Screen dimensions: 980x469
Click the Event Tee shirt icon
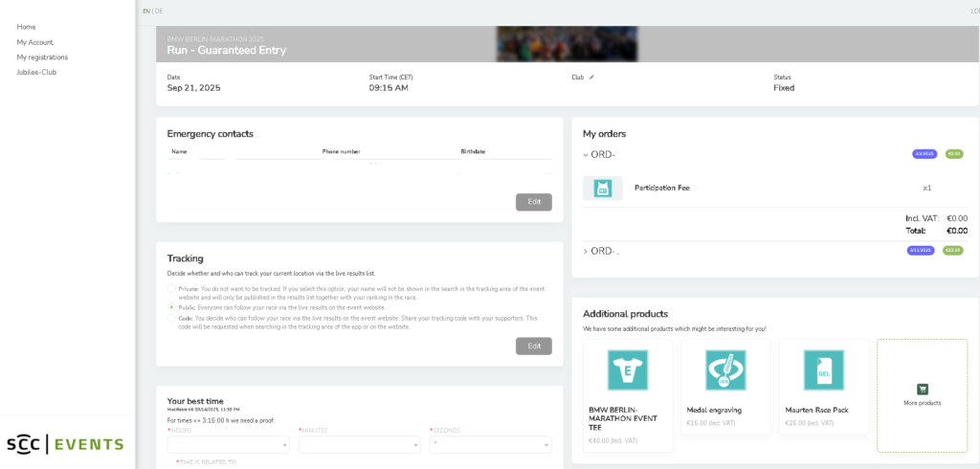point(628,370)
